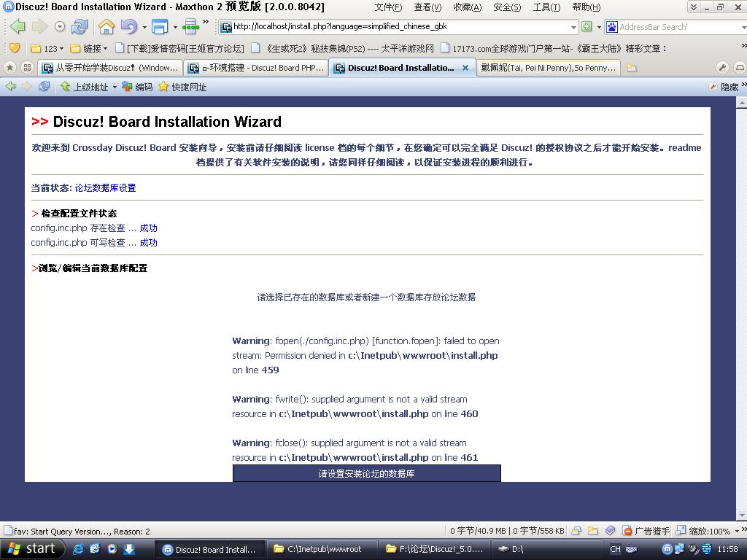Click the status bar purple diamond icon
747x560 pixels.
click(611, 531)
